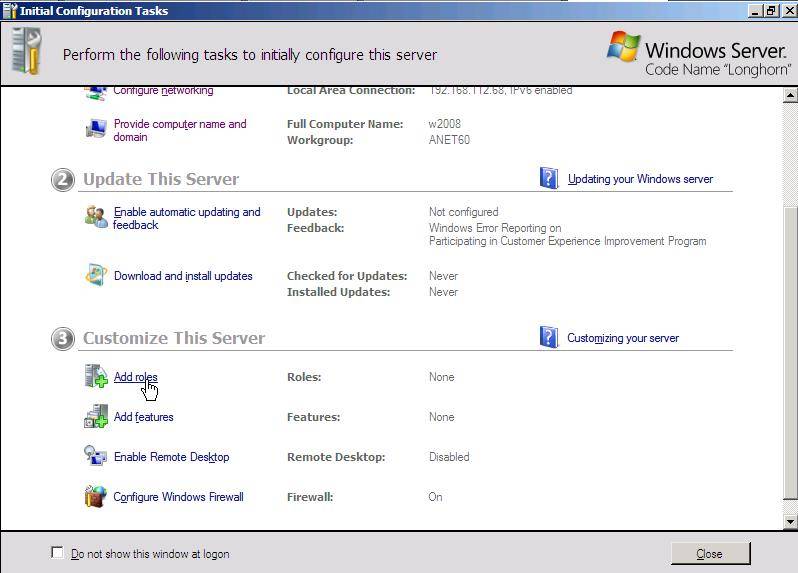
Task: Click the Configure Windows Firewall icon
Action: pos(96,496)
